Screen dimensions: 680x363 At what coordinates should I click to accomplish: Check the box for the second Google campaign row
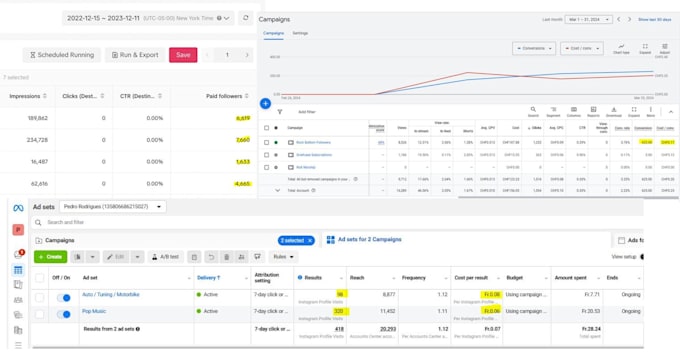[266, 155]
